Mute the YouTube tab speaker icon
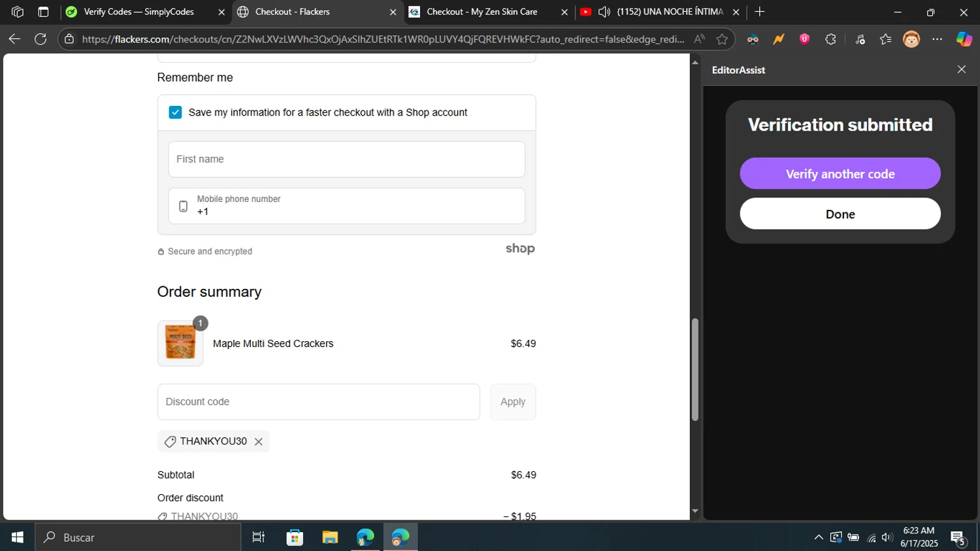980x551 pixels. coord(604,12)
